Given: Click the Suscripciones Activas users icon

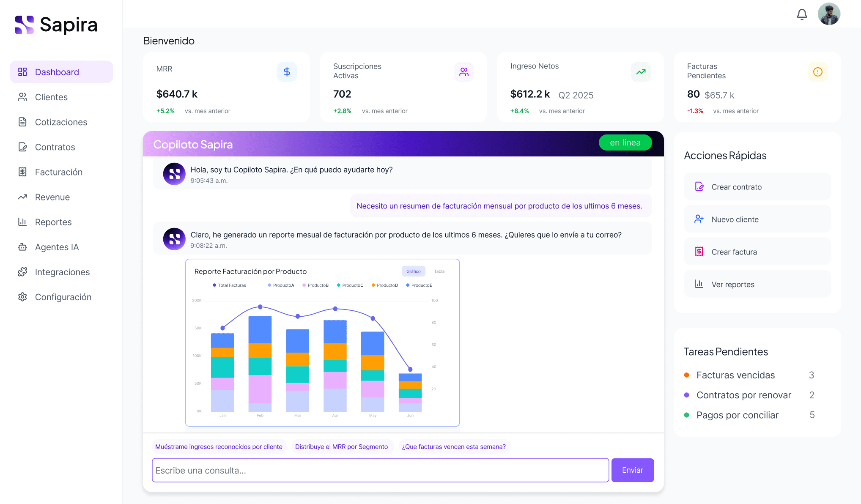Looking at the screenshot, I should [x=464, y=72].
